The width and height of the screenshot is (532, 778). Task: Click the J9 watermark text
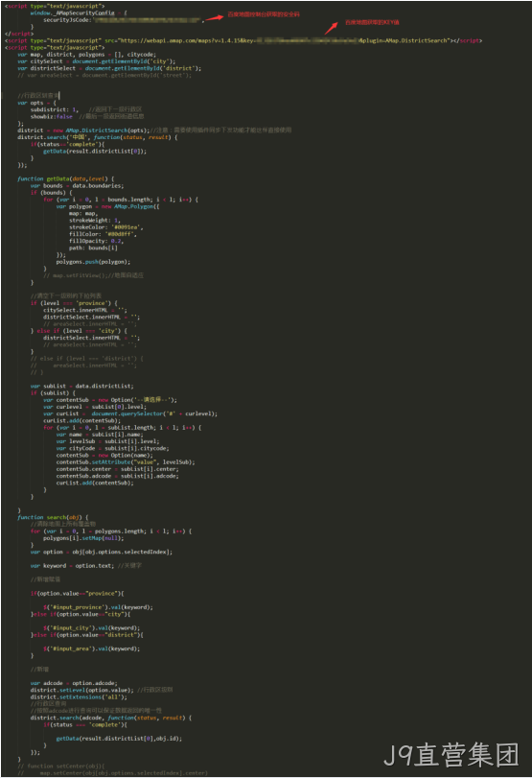tap(451, 755)
